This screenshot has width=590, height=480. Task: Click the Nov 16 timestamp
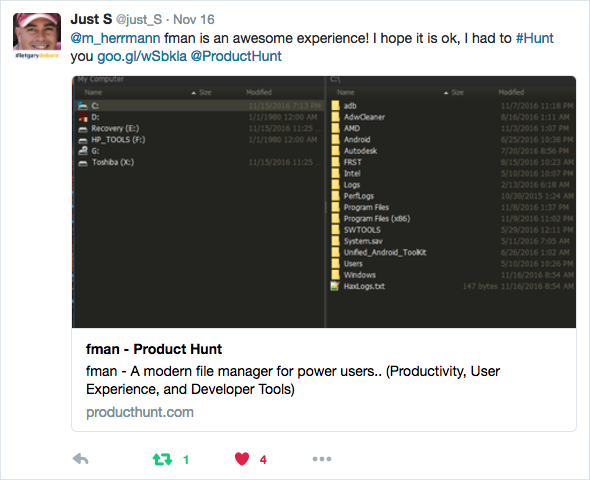pos(194,19)
